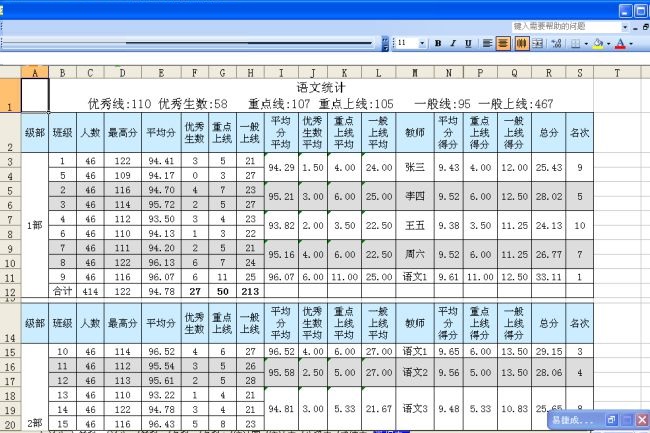Viewport: 650px width, 433px height.
Task: Minimize the Excel application window
Action: point(625,11)
